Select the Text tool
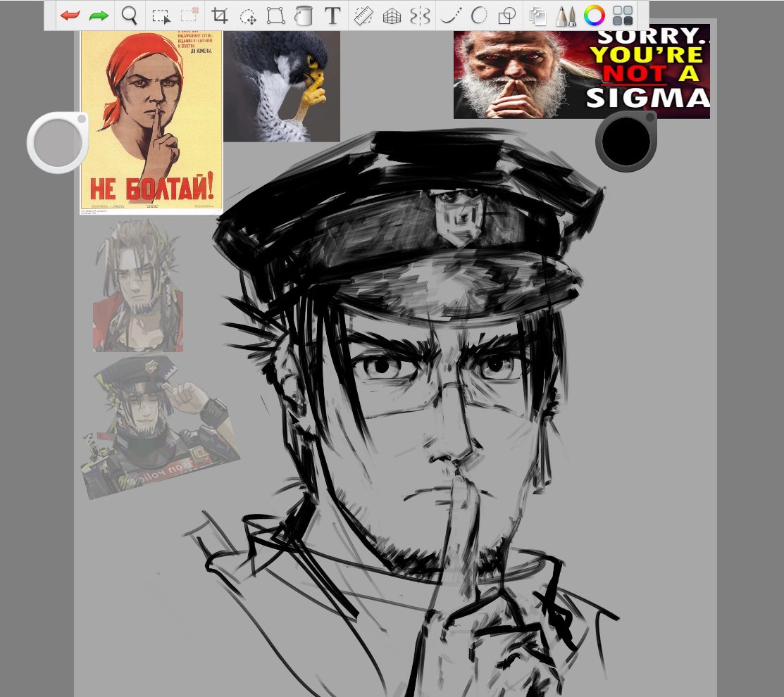 (332, 15)
